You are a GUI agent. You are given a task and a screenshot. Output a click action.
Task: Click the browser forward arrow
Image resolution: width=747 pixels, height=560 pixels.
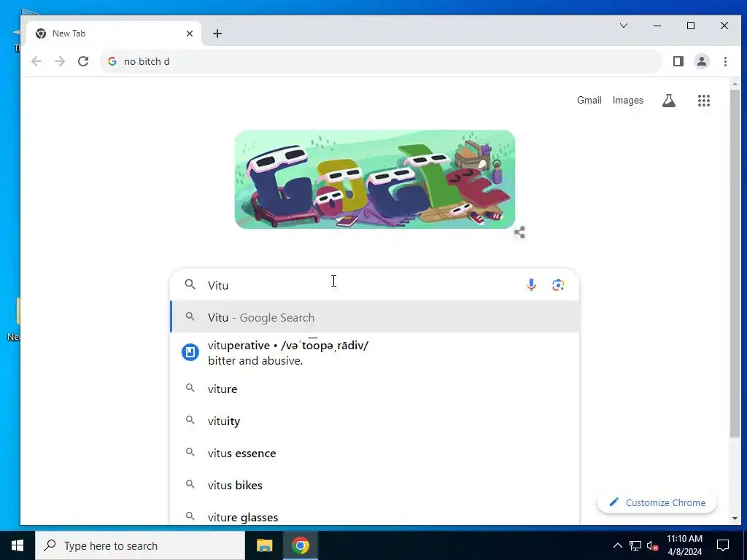point(60,61)
